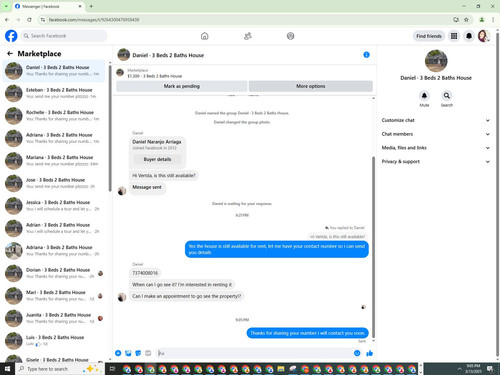
Task: Expand Media, files and links section
Action: pyautogui.click(x=436, y=148)
